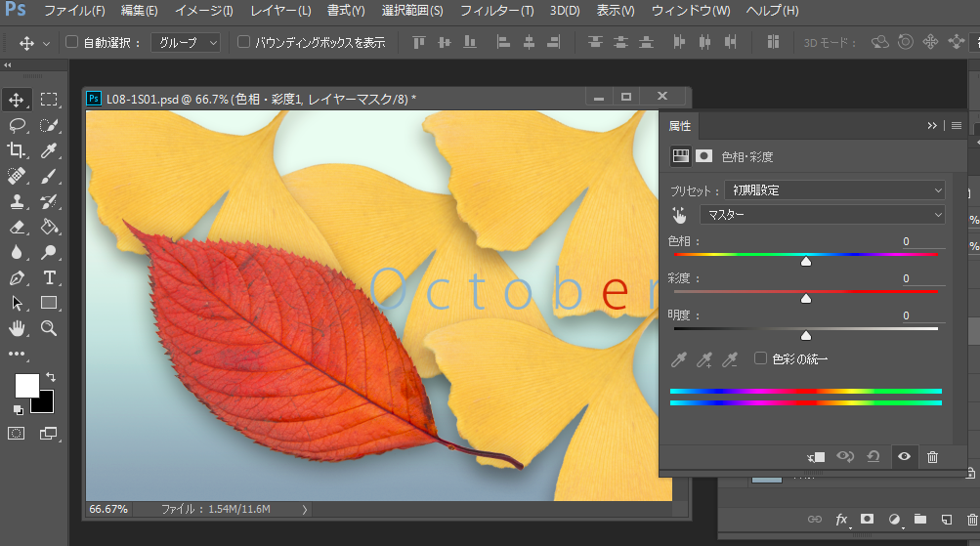
Task: Open the Edit Toolbar ellipsis
Action: [17, 354]
